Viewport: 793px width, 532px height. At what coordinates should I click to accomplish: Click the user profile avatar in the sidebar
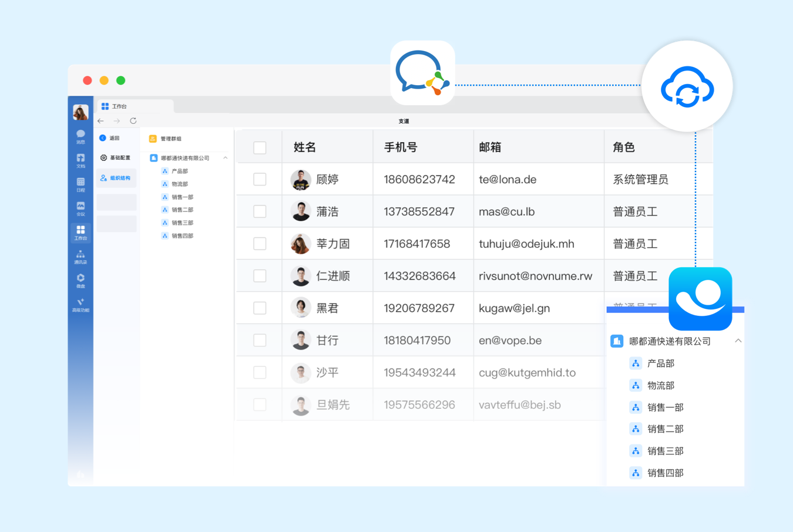tap(80, 112)
